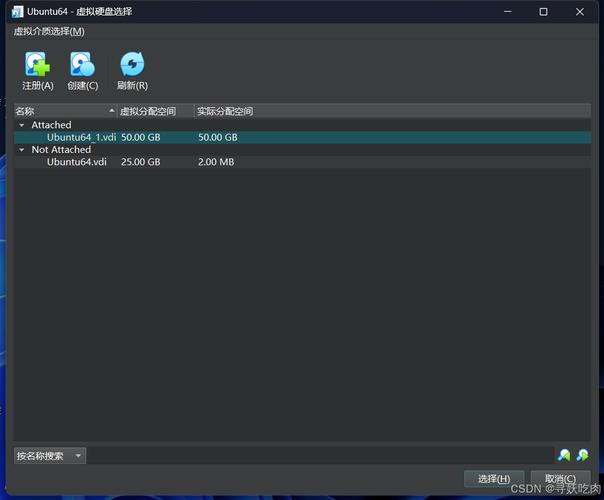
Task: Refresh the media list with 刷新(R)
Action: click(132, 66)
